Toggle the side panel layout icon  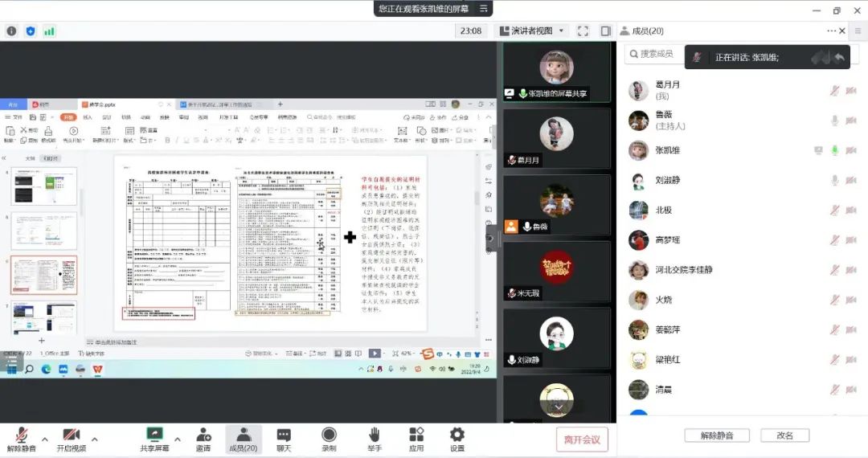(x=606, y=31)
